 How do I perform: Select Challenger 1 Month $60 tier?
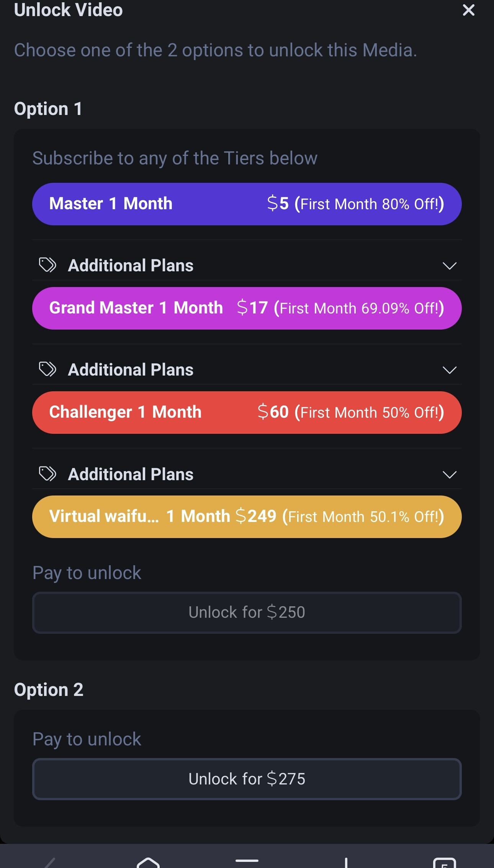(247, 412)
